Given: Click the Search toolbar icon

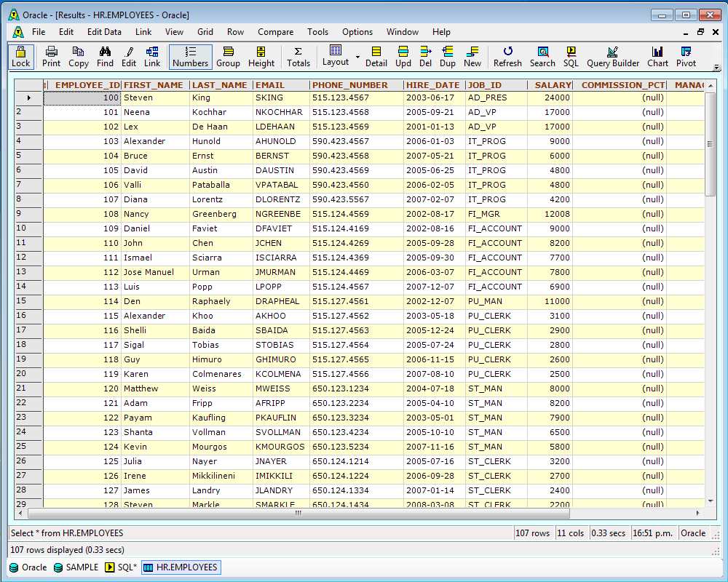Looking at the screenshot, I should coord(542,57).
